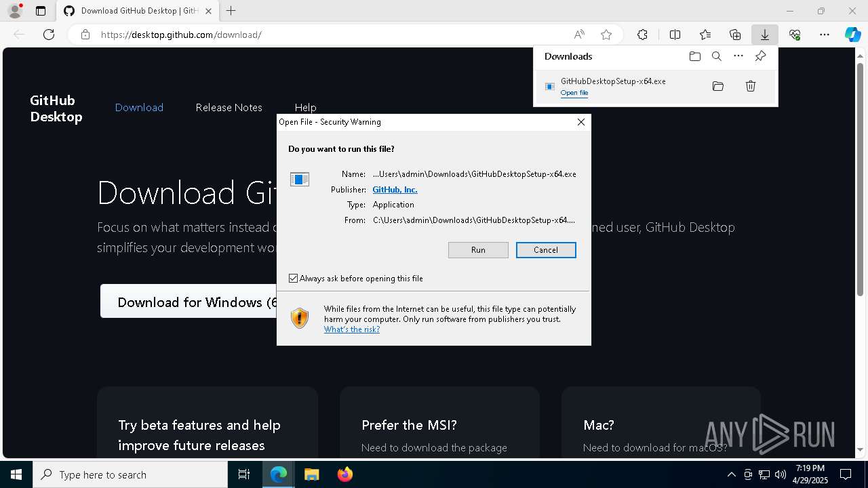Open volume control in tray
Screen dimensions: 868x488
pos(781,474)
